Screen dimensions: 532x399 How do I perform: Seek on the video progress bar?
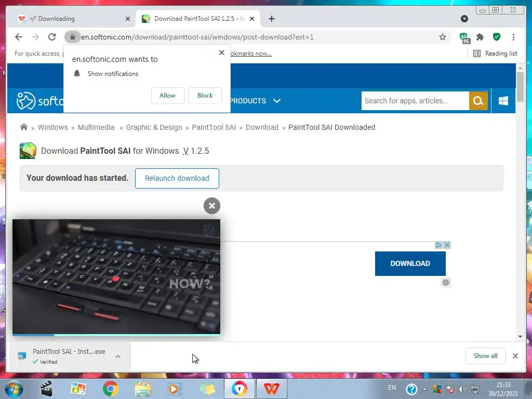pyautogui.click(x=116, y=335)
